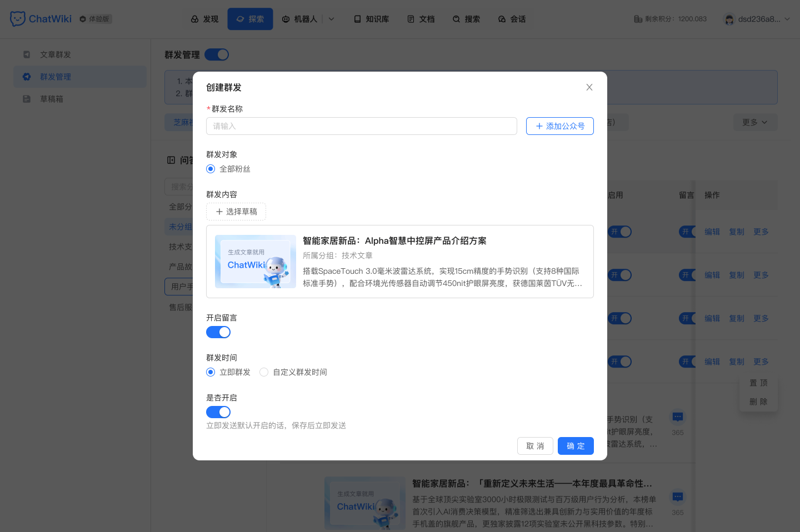Click the 添加公众号 button

point(559,126)
